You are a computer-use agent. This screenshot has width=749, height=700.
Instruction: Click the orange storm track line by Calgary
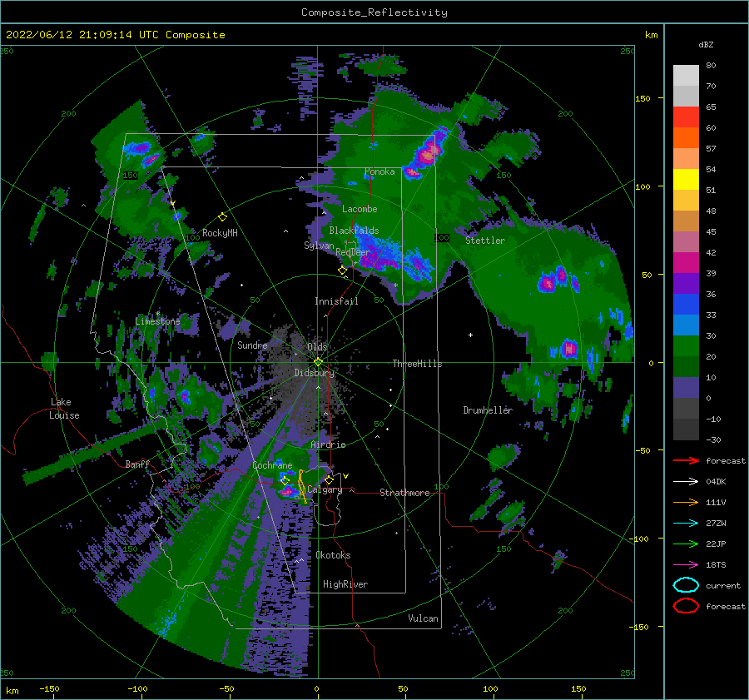click(302, 486)
